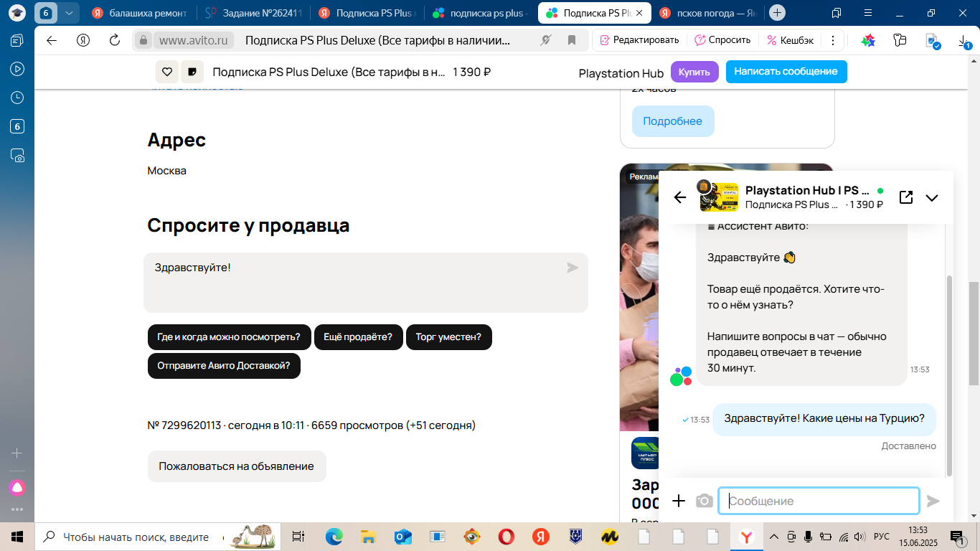
Task: Send the chat message with the arrow
Action: [x=933, y=501]
